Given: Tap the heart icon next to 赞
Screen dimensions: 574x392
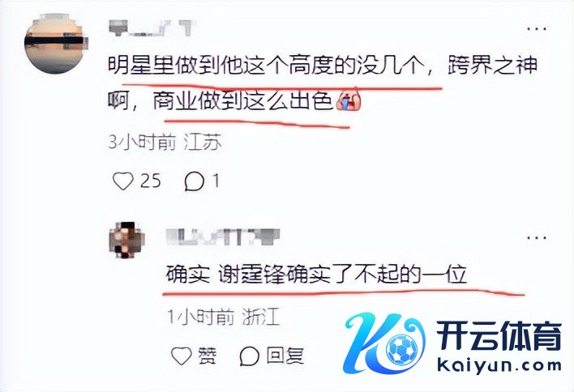Looking at the screenshot, I should point(182,356).
